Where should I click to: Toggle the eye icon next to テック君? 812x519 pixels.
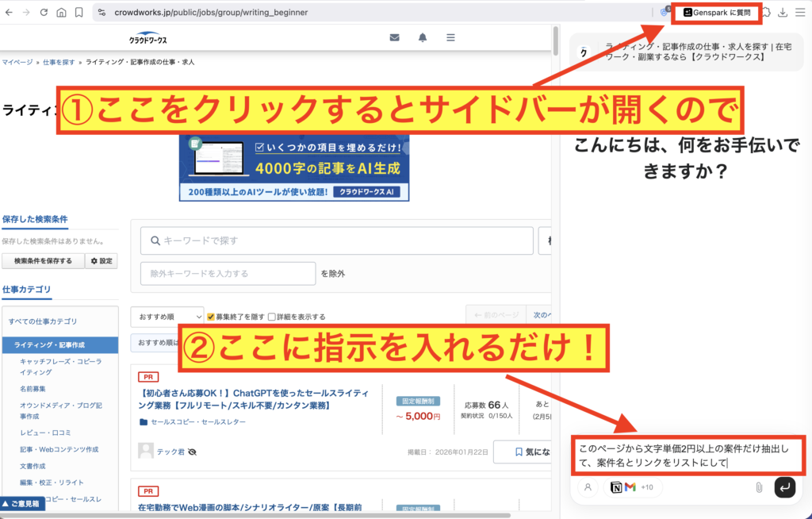pos(193,452)
